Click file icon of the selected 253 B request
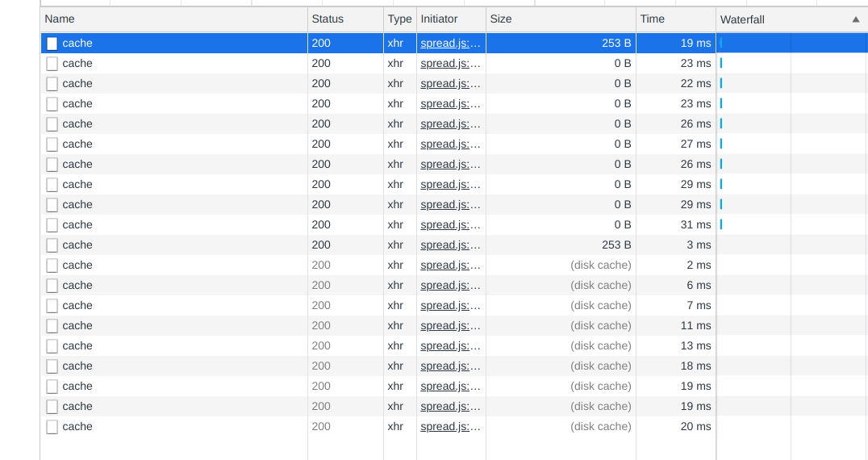Screen dimensions: 868x460 tap(52, 44)
